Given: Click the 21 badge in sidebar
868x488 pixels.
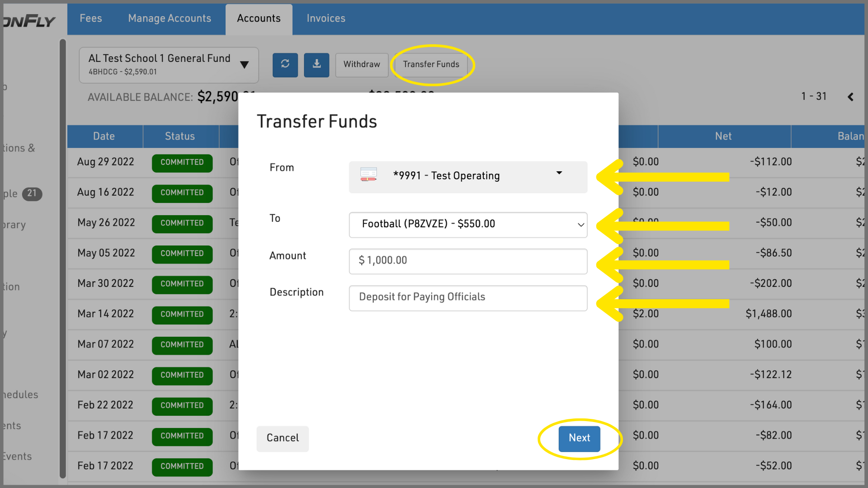Looking at the screenshot, I should 32,193.
